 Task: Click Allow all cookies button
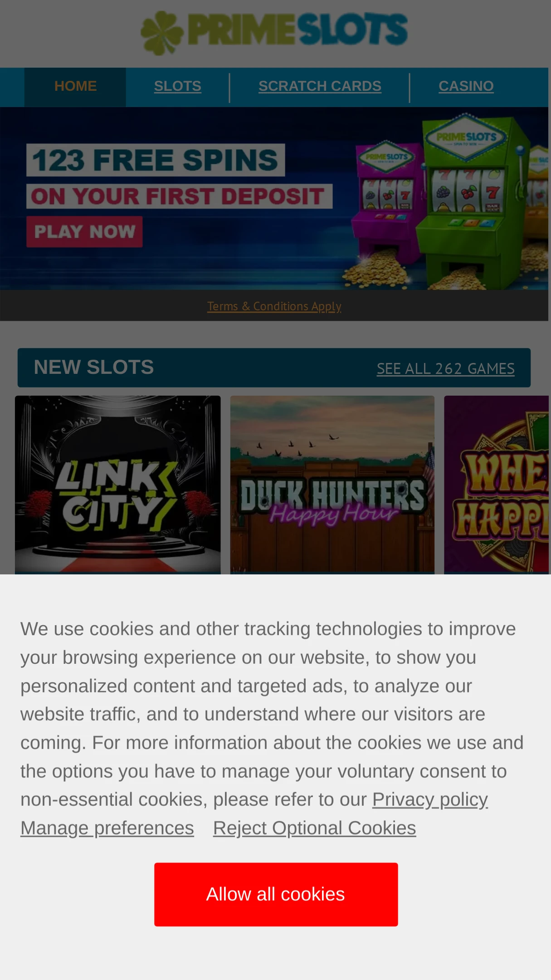[276, 894]
